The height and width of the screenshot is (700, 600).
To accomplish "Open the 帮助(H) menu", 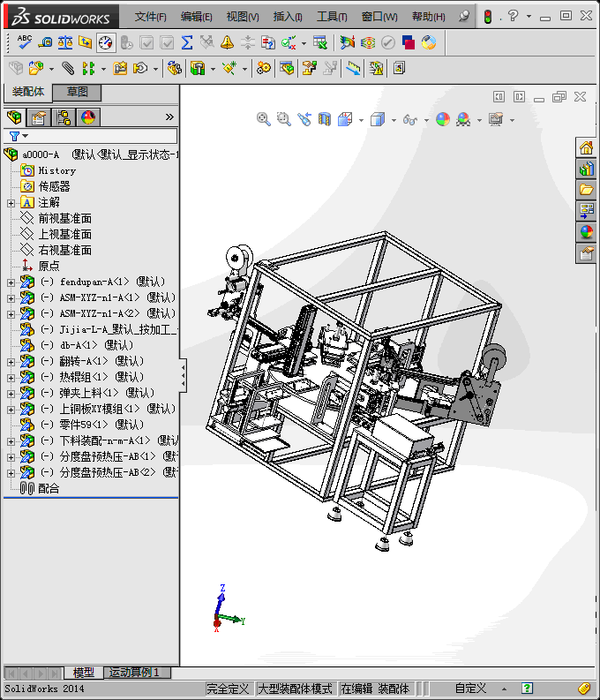I will (428, 17).
